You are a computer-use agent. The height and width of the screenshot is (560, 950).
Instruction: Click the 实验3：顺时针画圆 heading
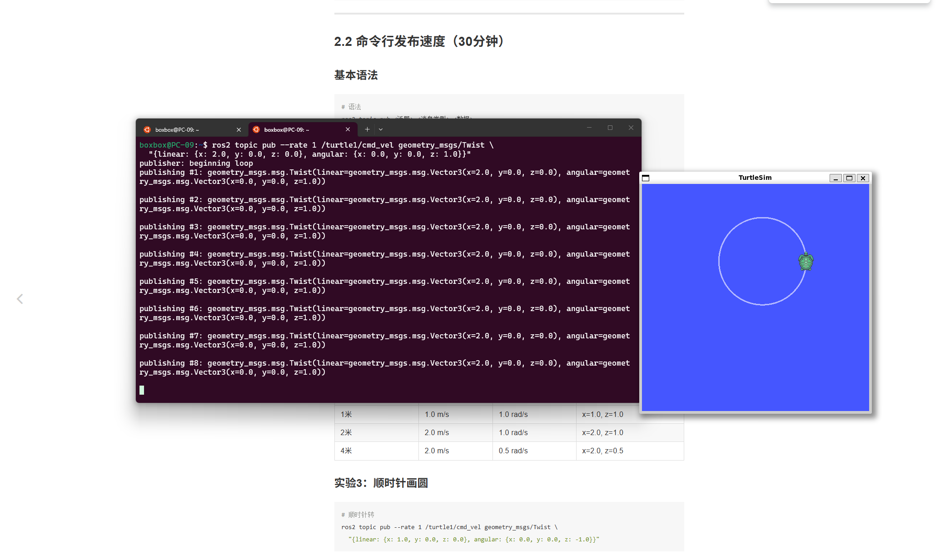(381, 483)
